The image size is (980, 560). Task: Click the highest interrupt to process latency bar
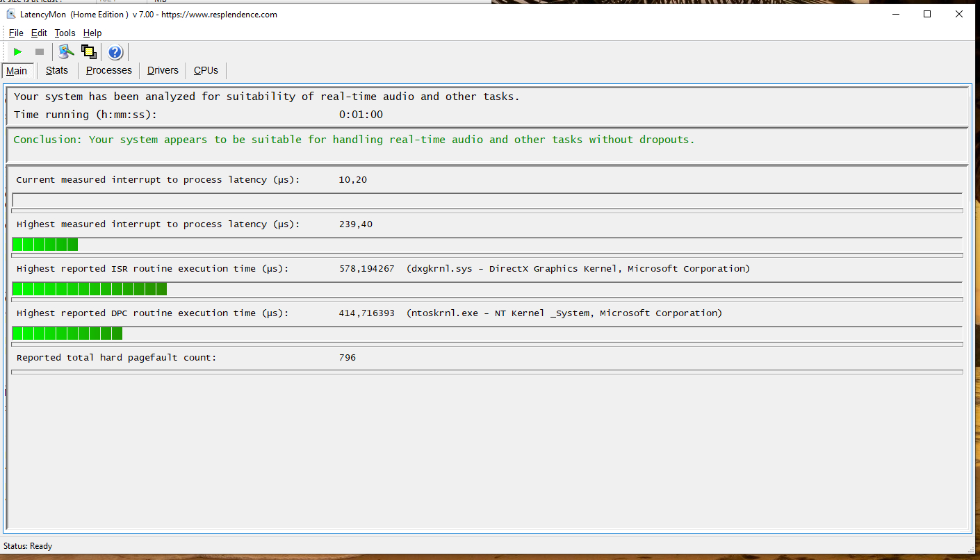(487, 245)
